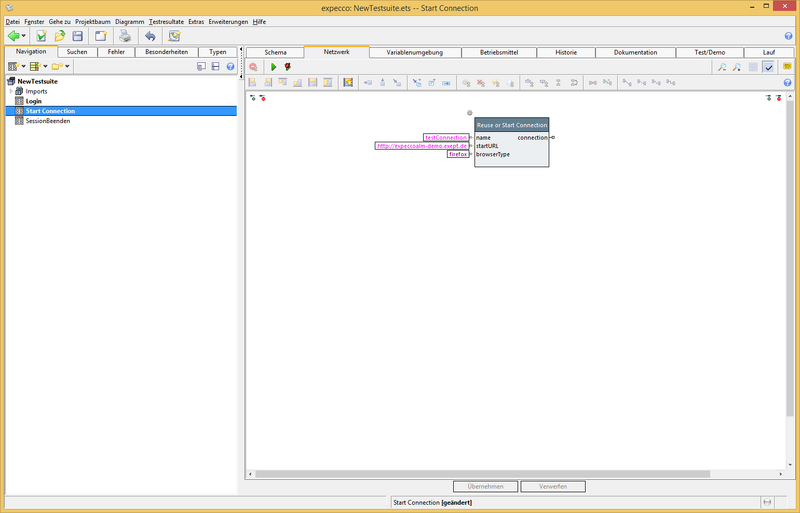The height and width of the screenshot is (513, 800).
Task: Open the green back arrow dropdown
Action: 25,36
